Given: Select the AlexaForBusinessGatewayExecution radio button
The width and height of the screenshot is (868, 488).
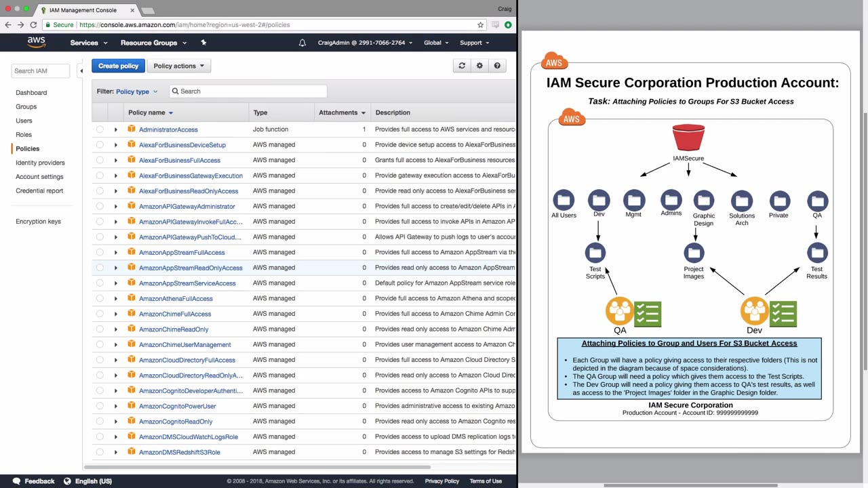Looking at the screenshot, I should [x=100, y=176].
